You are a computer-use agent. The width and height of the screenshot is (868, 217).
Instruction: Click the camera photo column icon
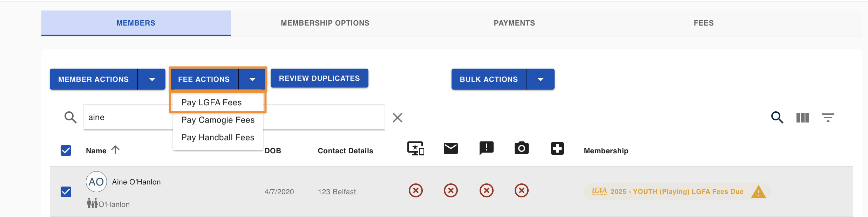click(522, 148)
